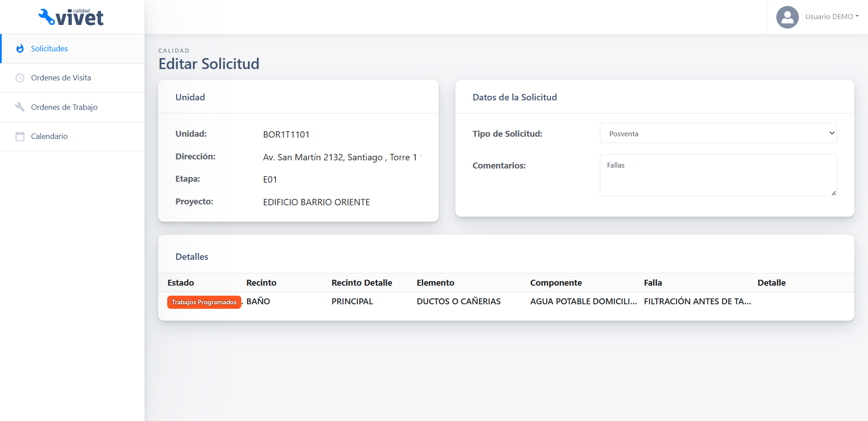
Task: Click the clock icon for Ordenes de Visita
Action: [20, 78]
